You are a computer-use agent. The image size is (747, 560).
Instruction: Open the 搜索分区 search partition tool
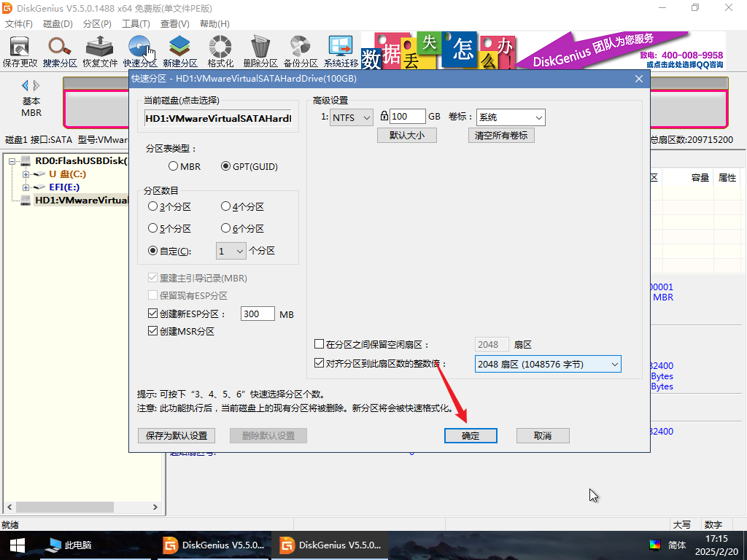coord(60,52)
